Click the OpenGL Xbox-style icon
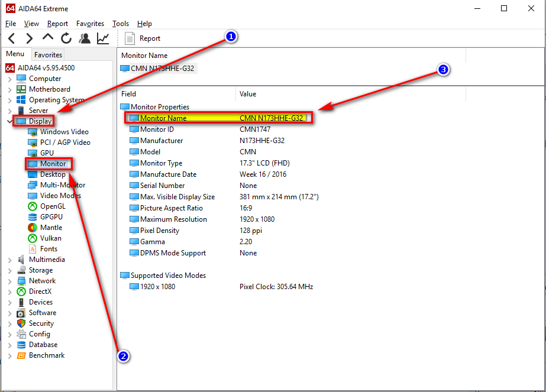Viewport: 546px width, 392px height. pos(33,206)
